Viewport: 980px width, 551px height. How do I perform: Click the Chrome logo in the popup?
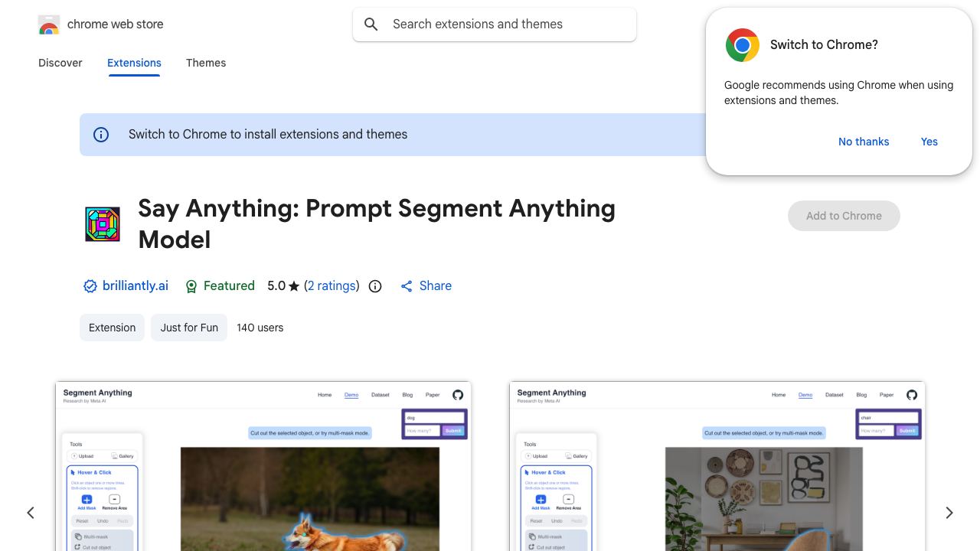(743, 45)
